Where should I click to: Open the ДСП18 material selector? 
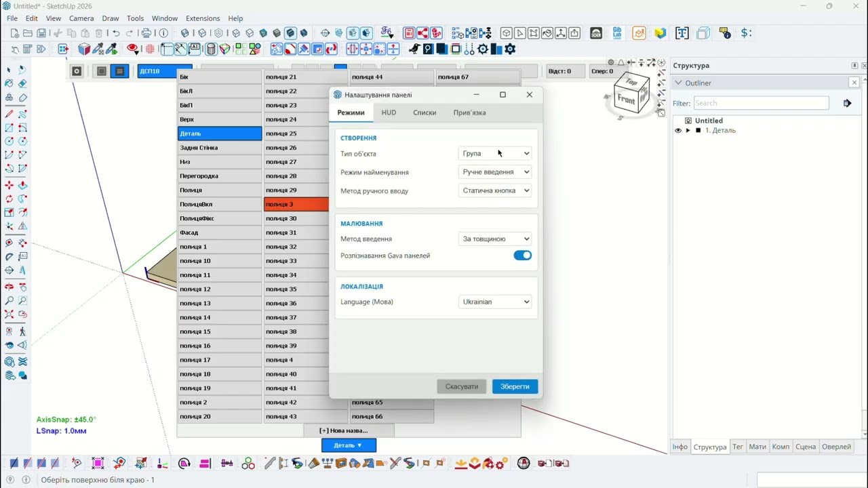[165, 71]
